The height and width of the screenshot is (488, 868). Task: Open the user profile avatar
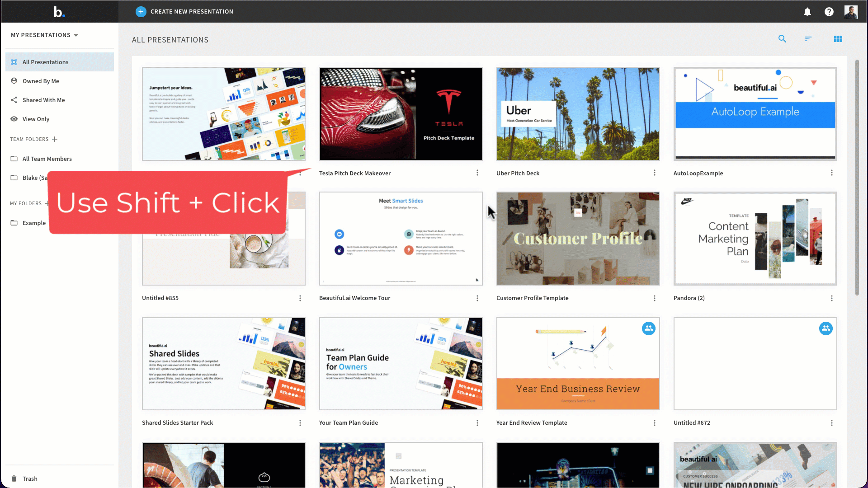click(x=851, y=12)
